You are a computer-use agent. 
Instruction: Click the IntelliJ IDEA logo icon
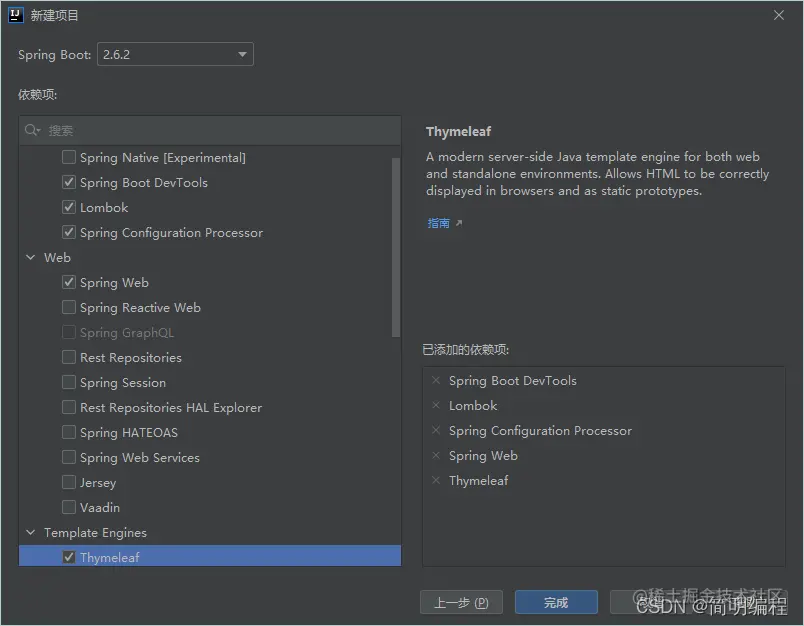[16, 15]
